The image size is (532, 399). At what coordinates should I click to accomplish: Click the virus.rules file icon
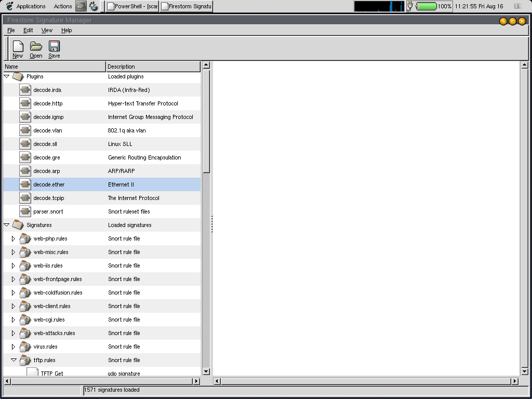25,347
